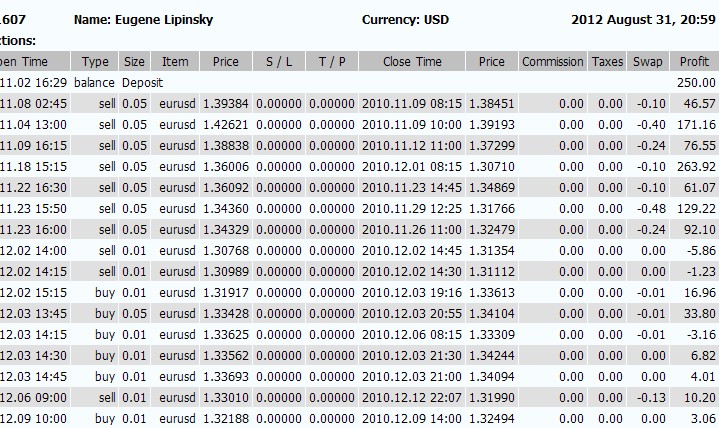
Task: Click profit value 3.06
Action: (702, 419)
